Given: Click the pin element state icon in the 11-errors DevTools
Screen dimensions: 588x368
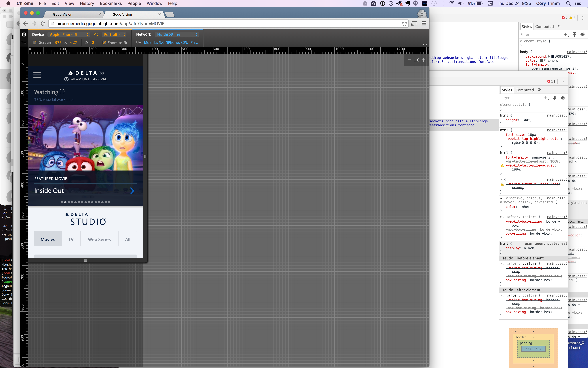Looking at the screenshot, I should pos(554,98).
